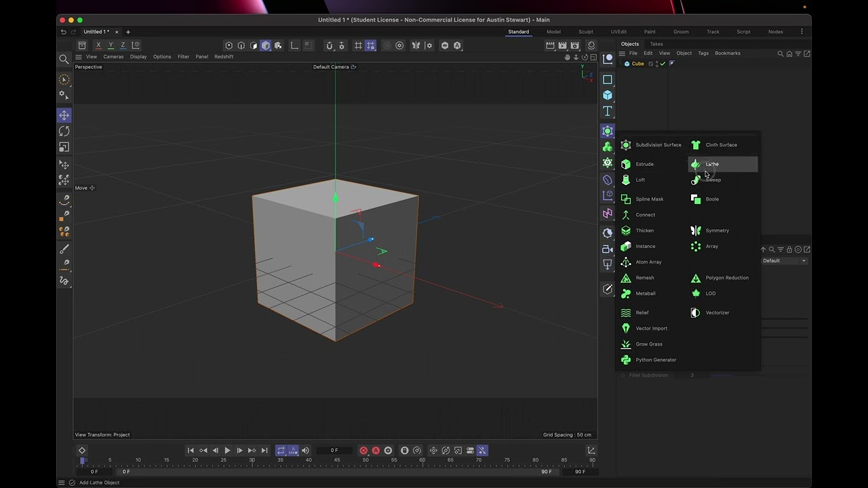
Task: Open the Cameras menu in viewport
Action: [x=113, y=57]
